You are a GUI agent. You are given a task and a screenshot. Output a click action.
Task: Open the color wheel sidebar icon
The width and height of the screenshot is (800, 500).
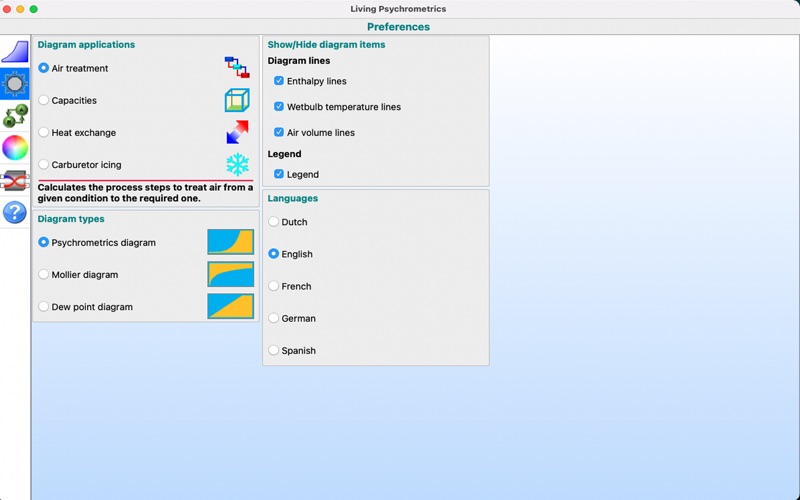point(15,148)
